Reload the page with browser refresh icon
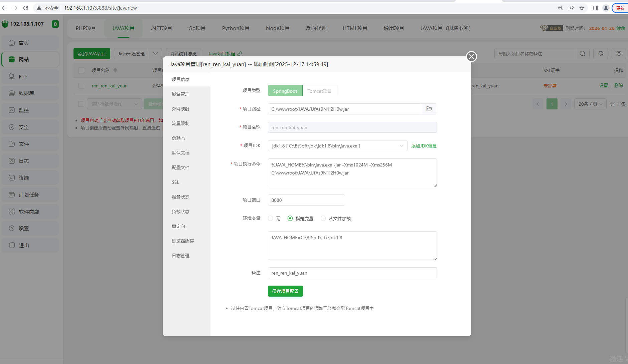This screenshot has height=364, width=628. [26, 8]
